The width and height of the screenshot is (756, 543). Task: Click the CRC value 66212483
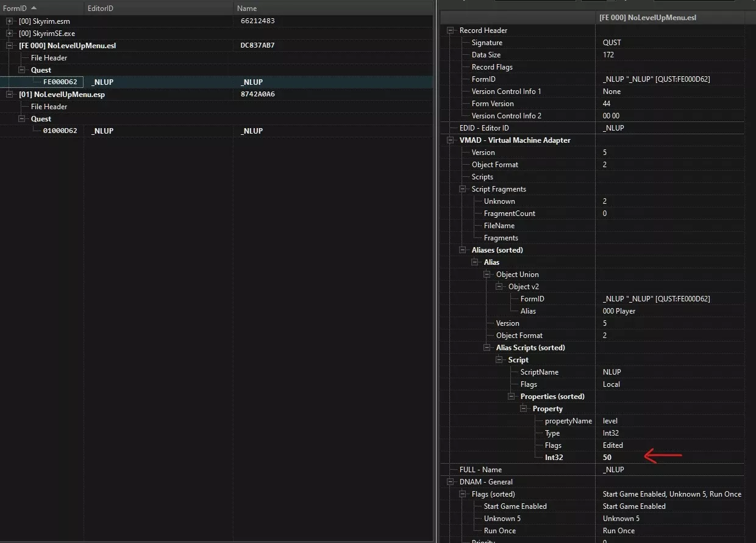[x=258, y=21]
